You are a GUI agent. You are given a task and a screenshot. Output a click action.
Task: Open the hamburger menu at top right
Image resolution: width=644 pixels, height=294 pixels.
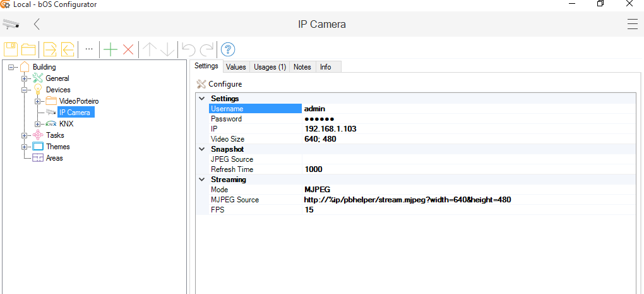[632, 25]
